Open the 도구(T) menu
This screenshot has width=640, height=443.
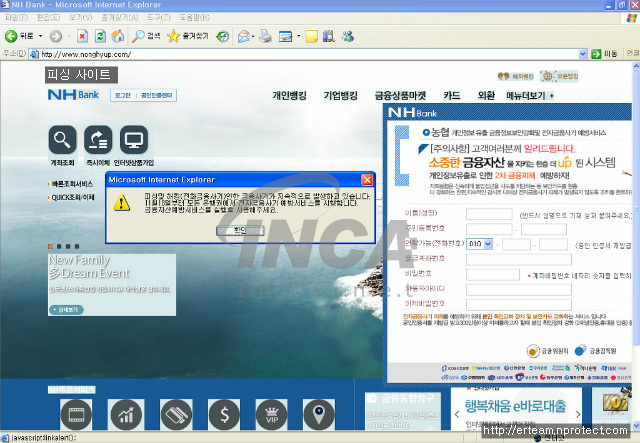coord(159,18)
